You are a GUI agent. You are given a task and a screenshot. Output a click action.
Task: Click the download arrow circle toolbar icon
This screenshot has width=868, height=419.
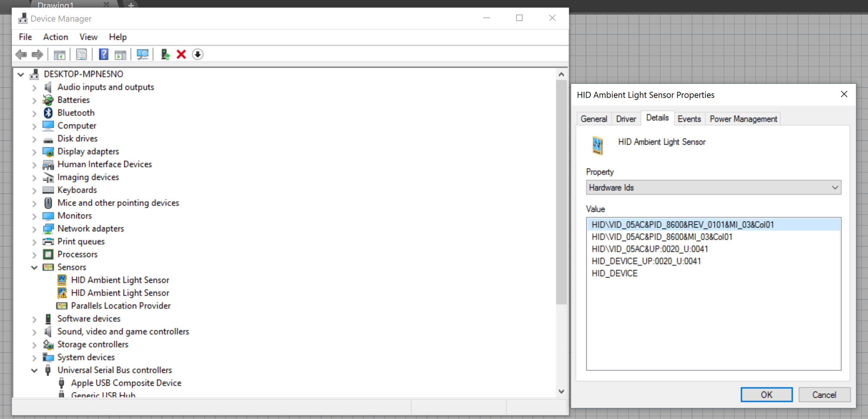(197, 54)
